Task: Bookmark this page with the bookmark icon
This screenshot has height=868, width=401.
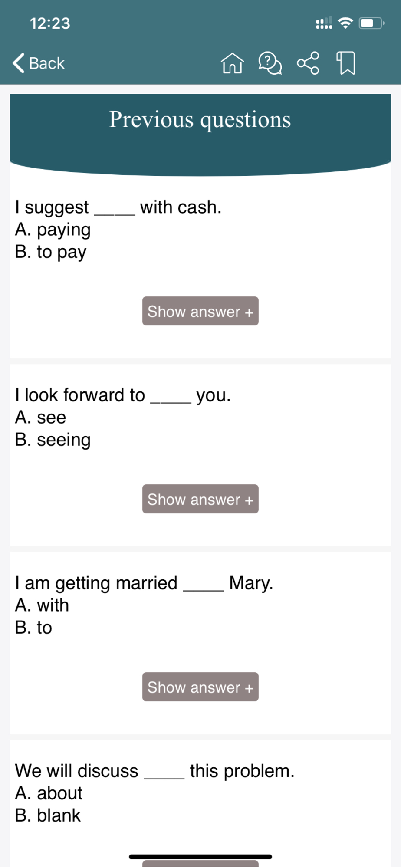Action: tap(346, 63)
